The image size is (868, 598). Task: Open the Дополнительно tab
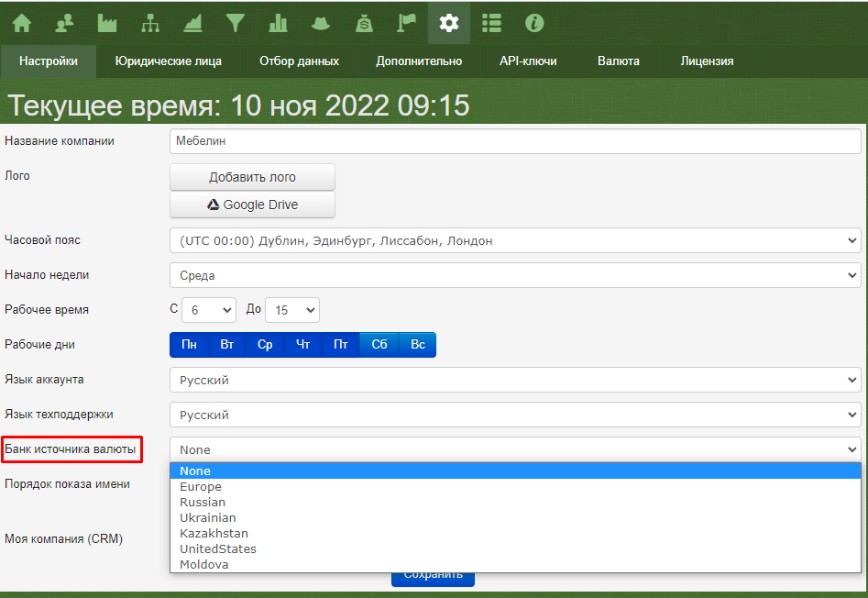(419, 61)
